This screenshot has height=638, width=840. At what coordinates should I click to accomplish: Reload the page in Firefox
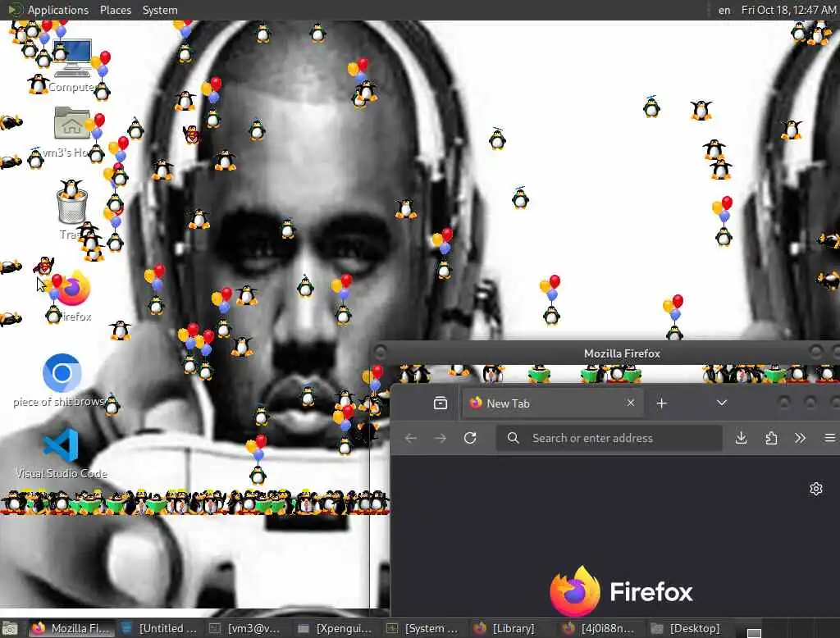[x=470, y=438]
